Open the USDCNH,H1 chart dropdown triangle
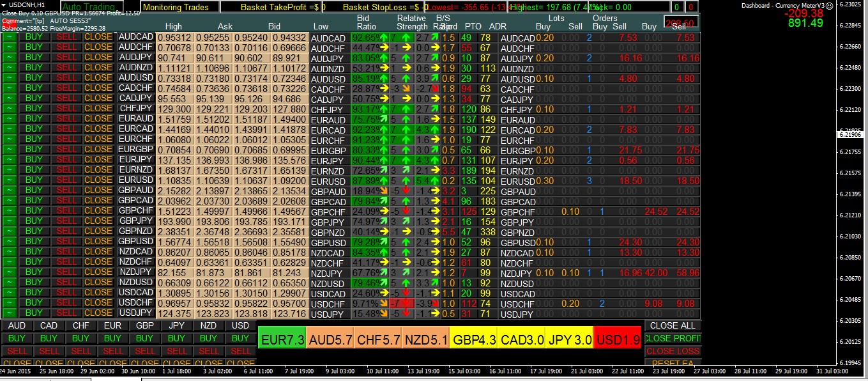 (x=4, y=6)
